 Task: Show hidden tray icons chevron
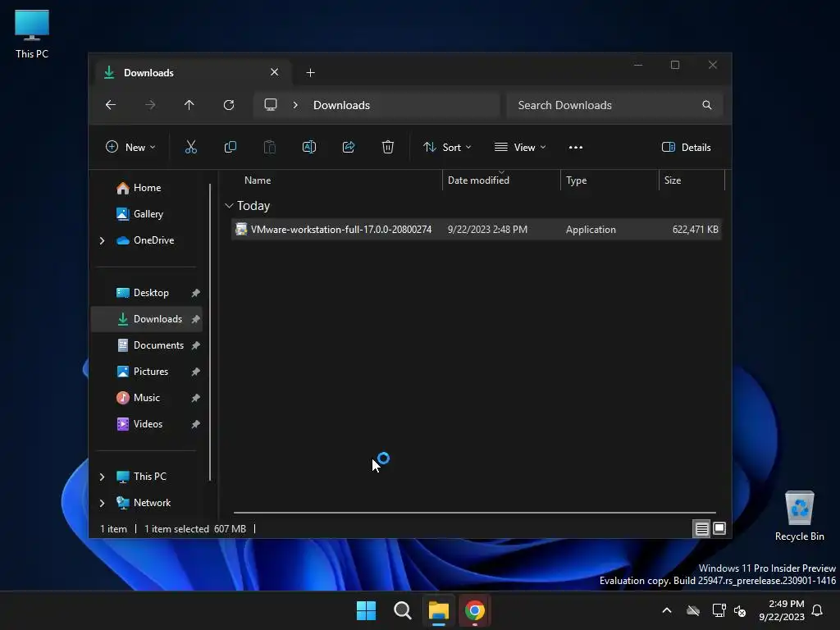tap(667, 610)
